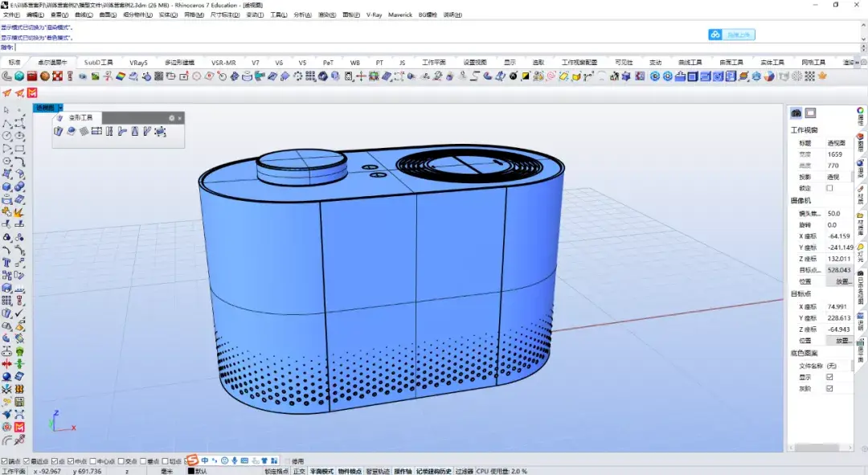Toggle the 端点 osnap checkbox
Viewport: 868px width, 475px height.
5,461
